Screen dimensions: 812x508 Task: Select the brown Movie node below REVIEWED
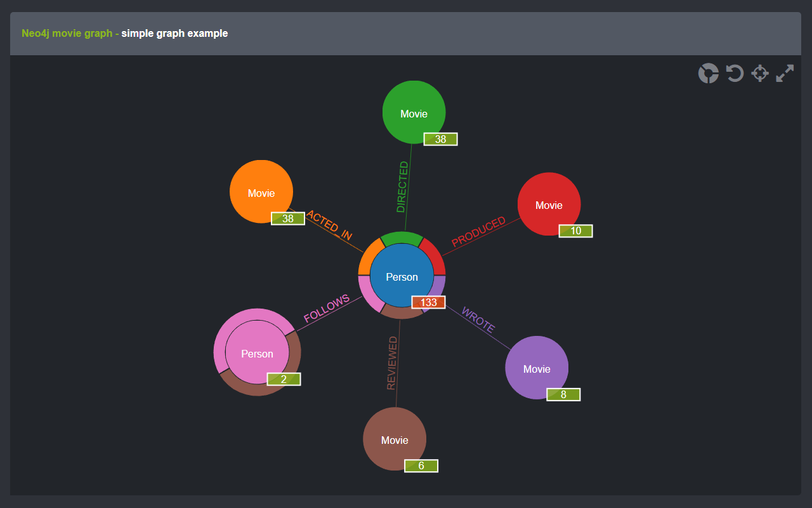pyautogui.click(x=394, y=439)
